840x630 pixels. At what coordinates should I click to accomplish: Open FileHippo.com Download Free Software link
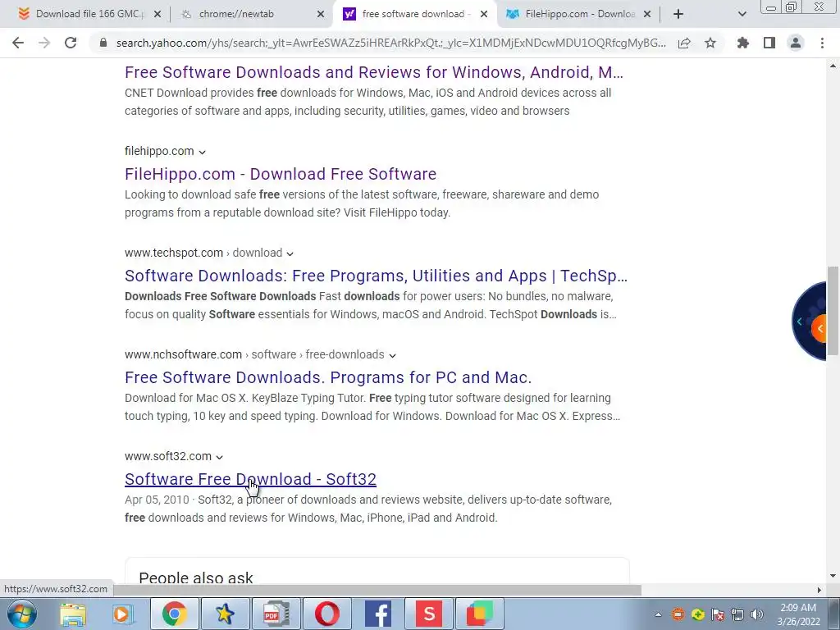pyautogui.click(x=281, y=174)
